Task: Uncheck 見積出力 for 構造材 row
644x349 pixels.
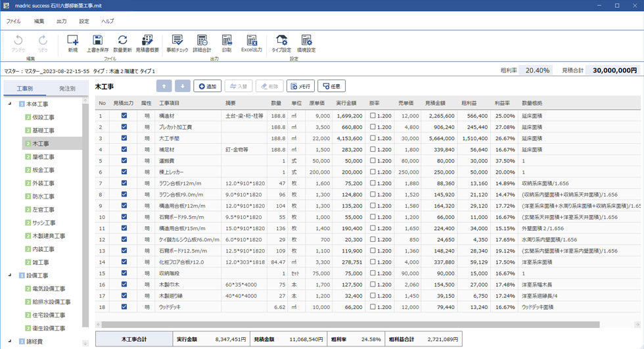Action: 124,116
